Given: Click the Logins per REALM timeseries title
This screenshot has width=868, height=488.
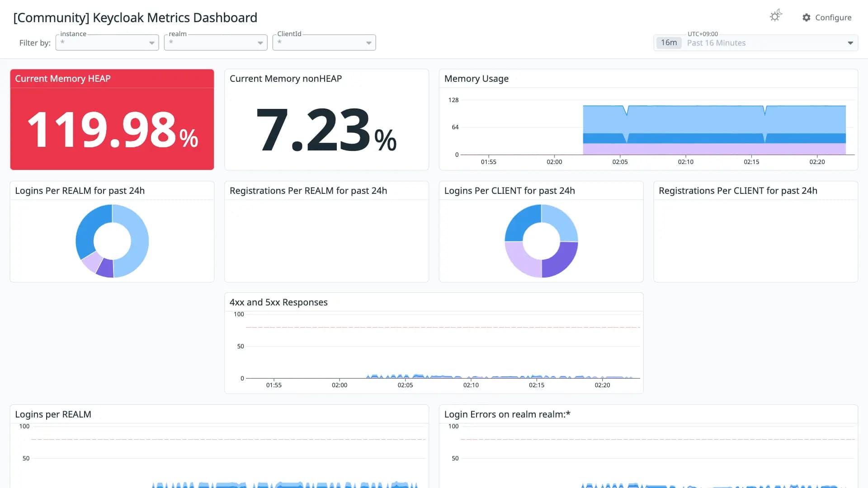Looking at the screenshot, I should (x=53, y=414).
